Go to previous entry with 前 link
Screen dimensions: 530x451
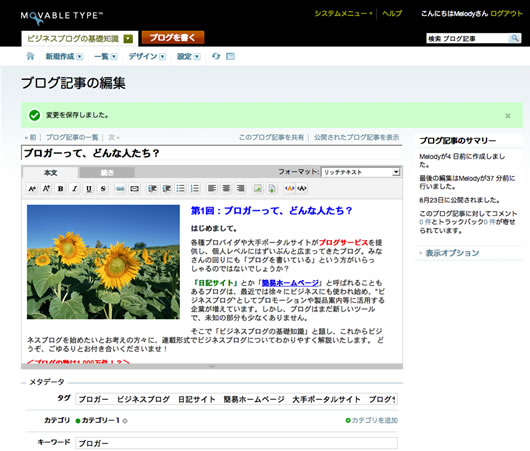[x=30, y=137]
